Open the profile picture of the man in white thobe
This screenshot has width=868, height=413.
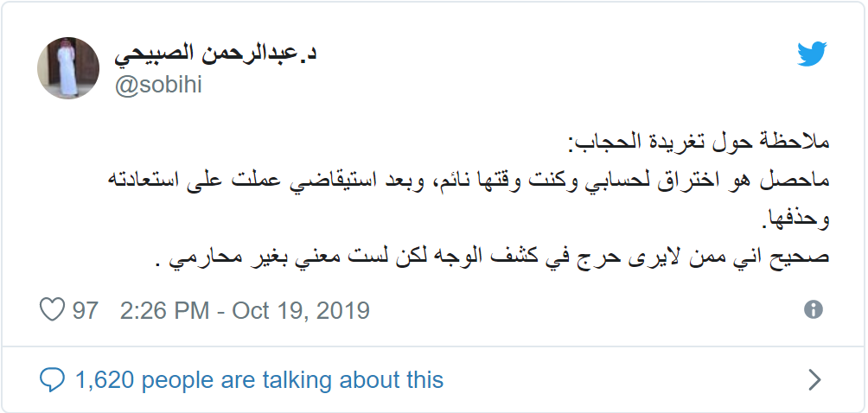click(68, 68)
